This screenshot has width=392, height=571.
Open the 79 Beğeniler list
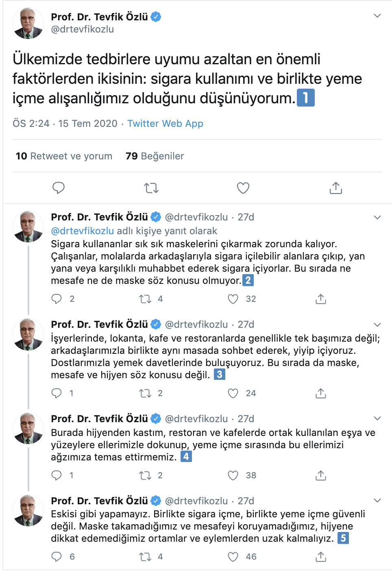[x=155, y=156]
